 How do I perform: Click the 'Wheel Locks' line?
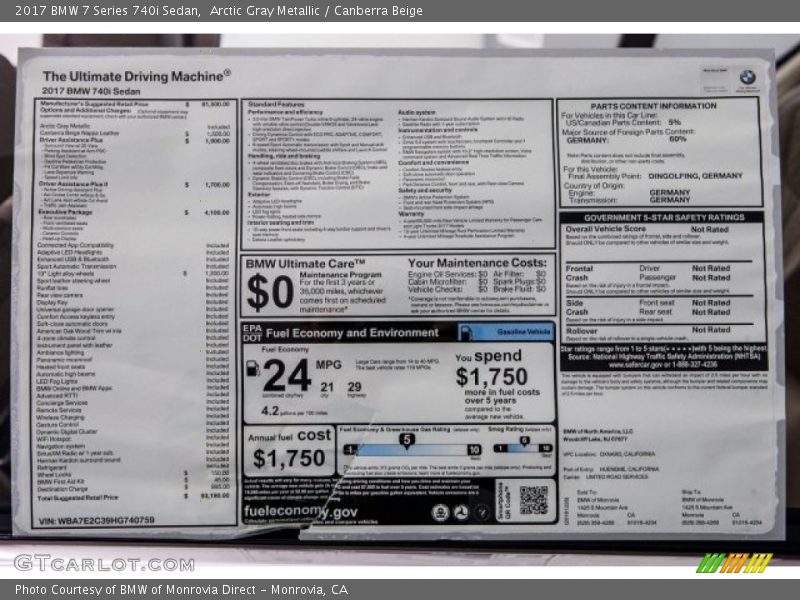point(54,474)
